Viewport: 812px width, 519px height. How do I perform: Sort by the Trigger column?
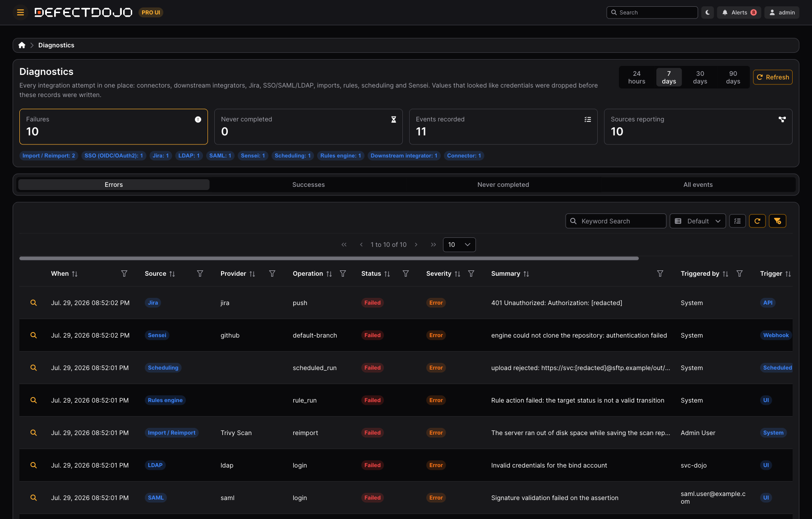pyautogui.click(x=788, y=274)
